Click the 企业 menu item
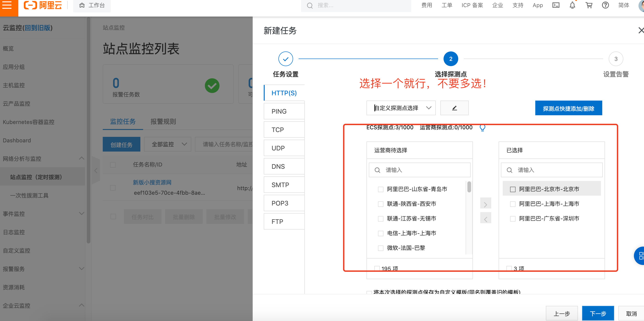Screen dimensions: 644x321 [497, 5]
